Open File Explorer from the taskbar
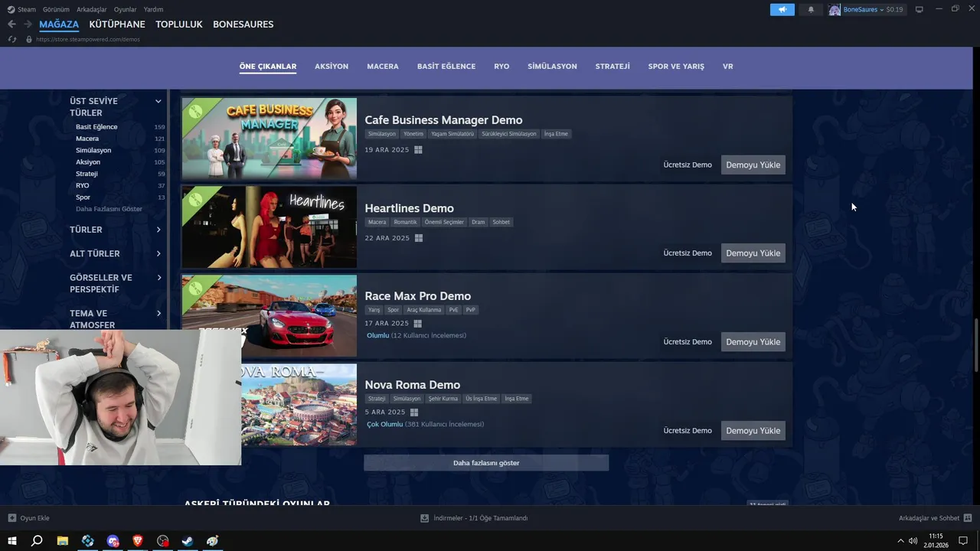 63,541
